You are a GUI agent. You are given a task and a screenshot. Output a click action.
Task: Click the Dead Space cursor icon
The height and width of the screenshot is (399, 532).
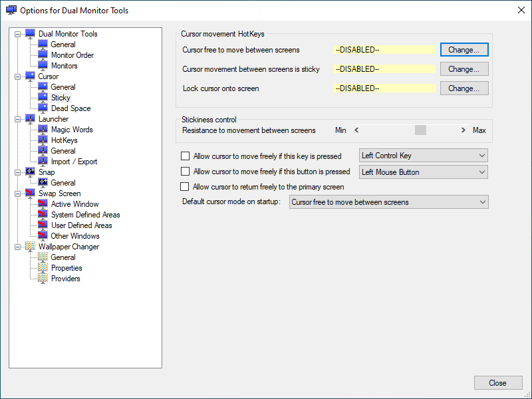click(x=43, y=108)
